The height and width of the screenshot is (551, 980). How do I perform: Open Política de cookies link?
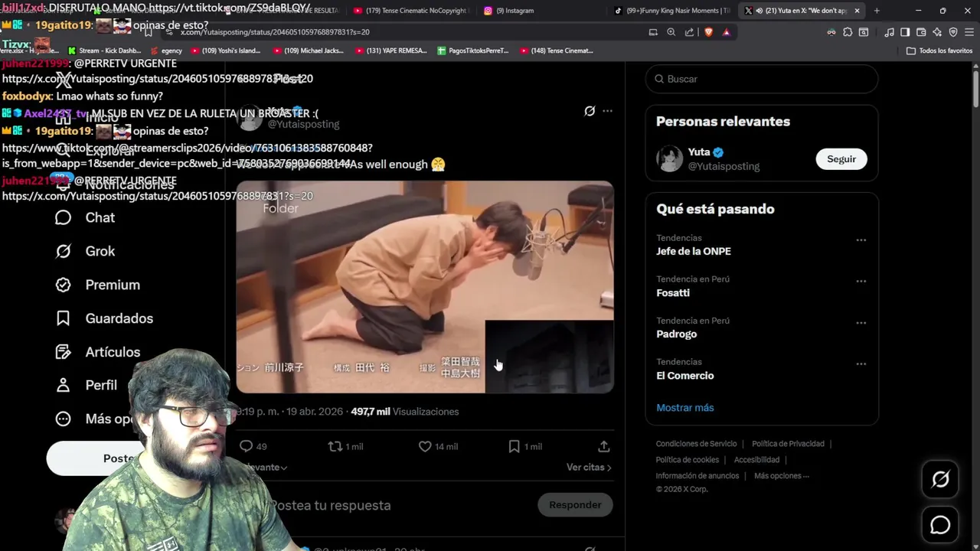click(688, 460)
